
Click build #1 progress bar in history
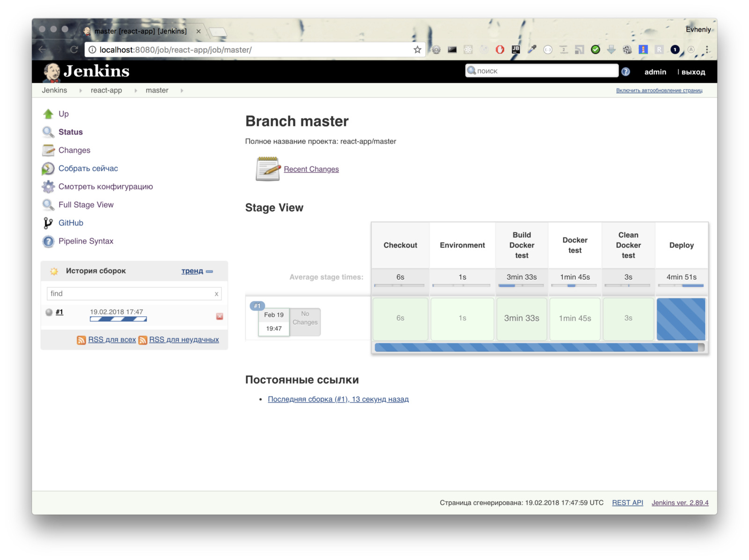(x=118, y=320)
